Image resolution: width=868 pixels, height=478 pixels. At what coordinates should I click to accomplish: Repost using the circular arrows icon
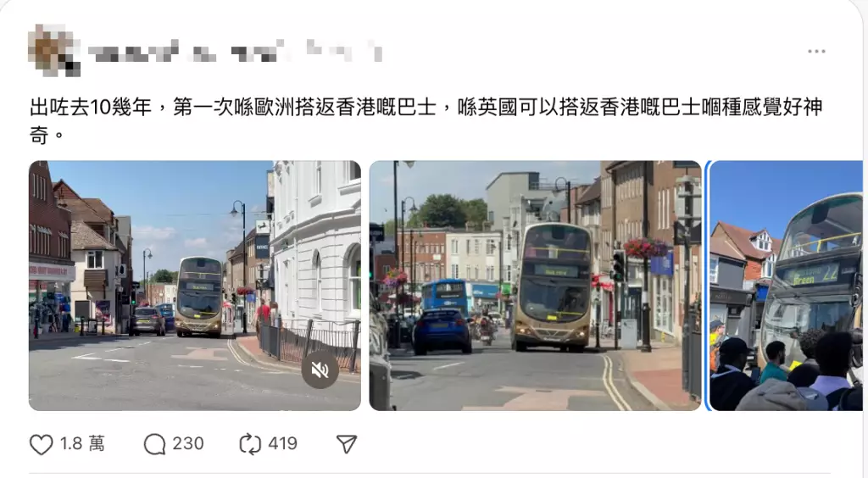pos(250,444)
